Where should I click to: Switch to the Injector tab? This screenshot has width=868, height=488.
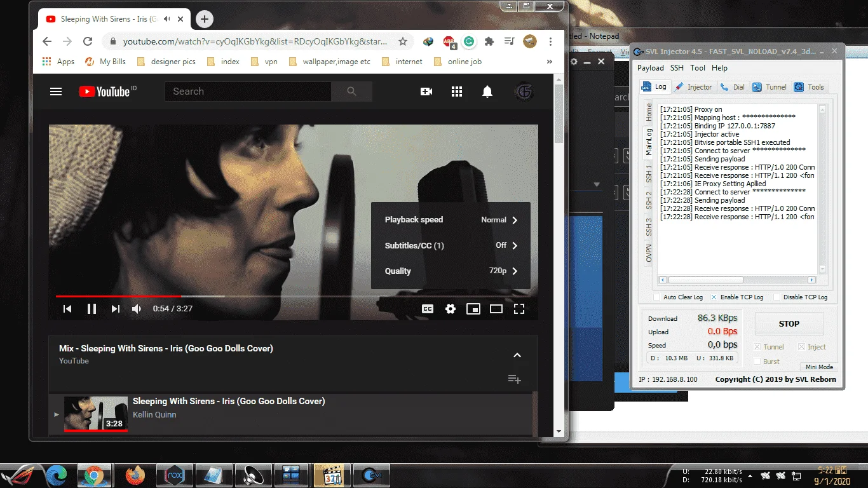pyautogui.click(x=694, y=87)
